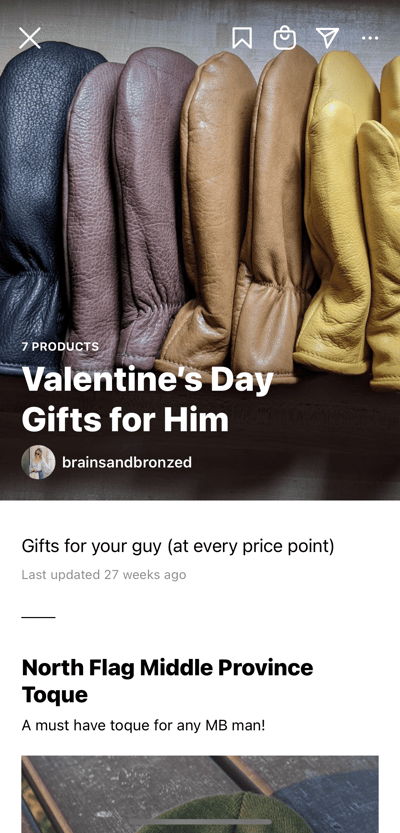Open the brainsandbronzed username link
The width and height of the screenshot is (400, 833).
[126, 462]
